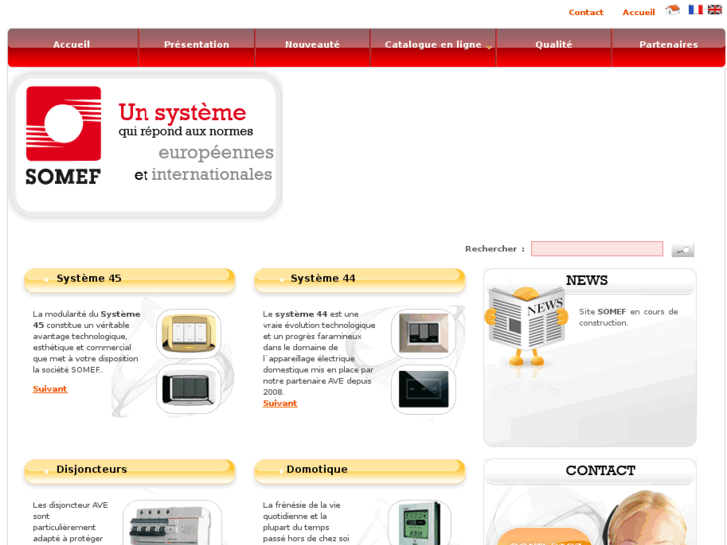727x545 pixels.
Task: Click the home house icon near the flags
Action: point(673,10)
